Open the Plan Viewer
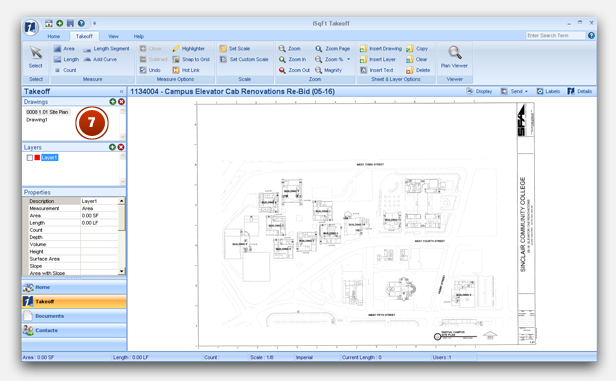 point(454,57)
